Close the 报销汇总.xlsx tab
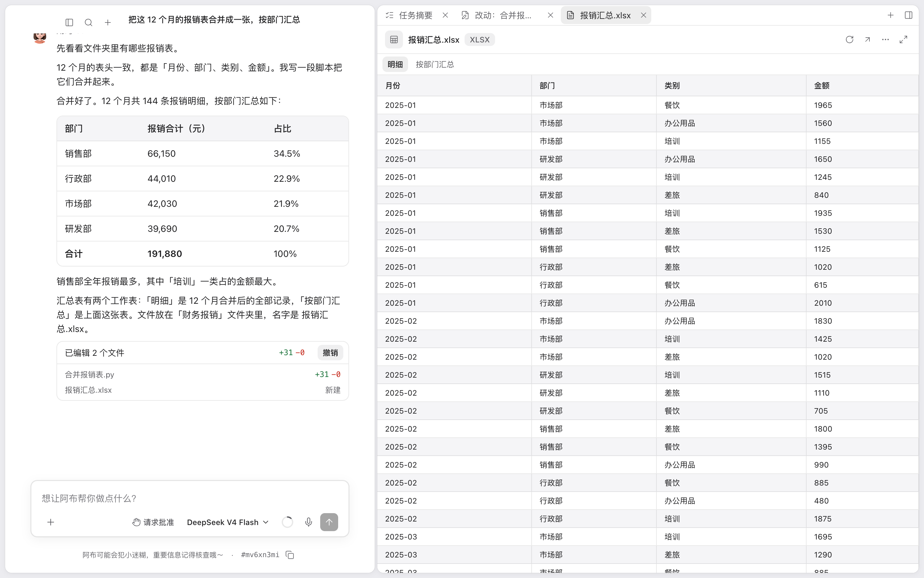Viewport: 924px width, 578px height. coord(643,15)
